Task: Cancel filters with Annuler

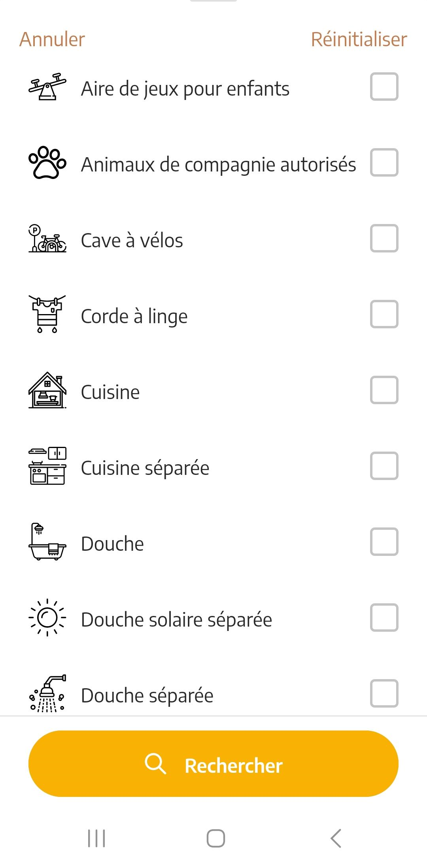Action: pyautogui.click(x=52, y=40)
